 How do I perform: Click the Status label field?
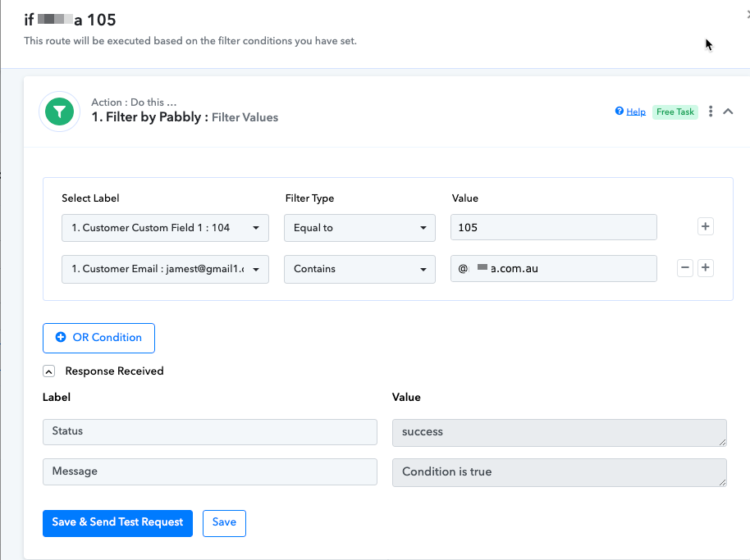(209, 431)
